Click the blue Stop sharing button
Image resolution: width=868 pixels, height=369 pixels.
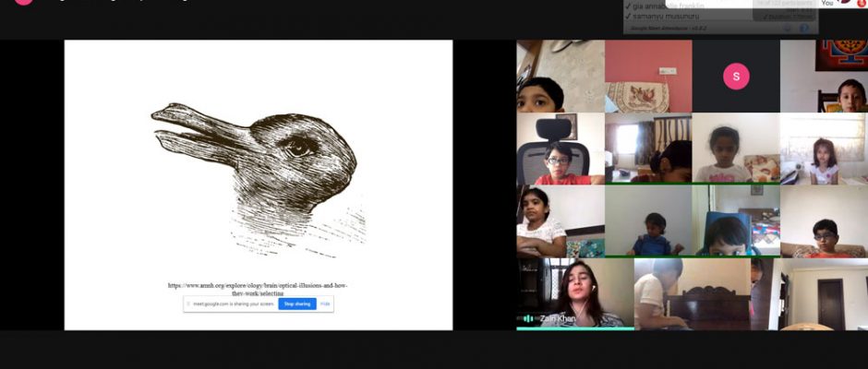[297, 304]
